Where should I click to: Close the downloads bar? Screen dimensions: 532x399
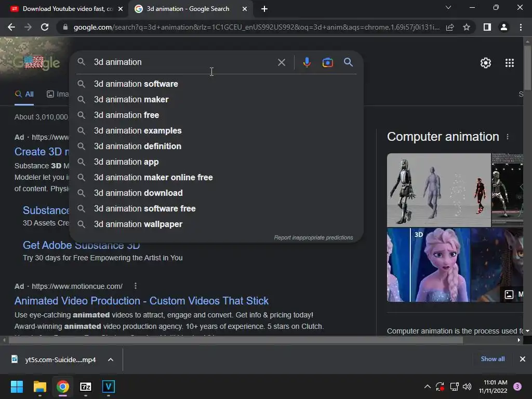click(x=523, y=359)
